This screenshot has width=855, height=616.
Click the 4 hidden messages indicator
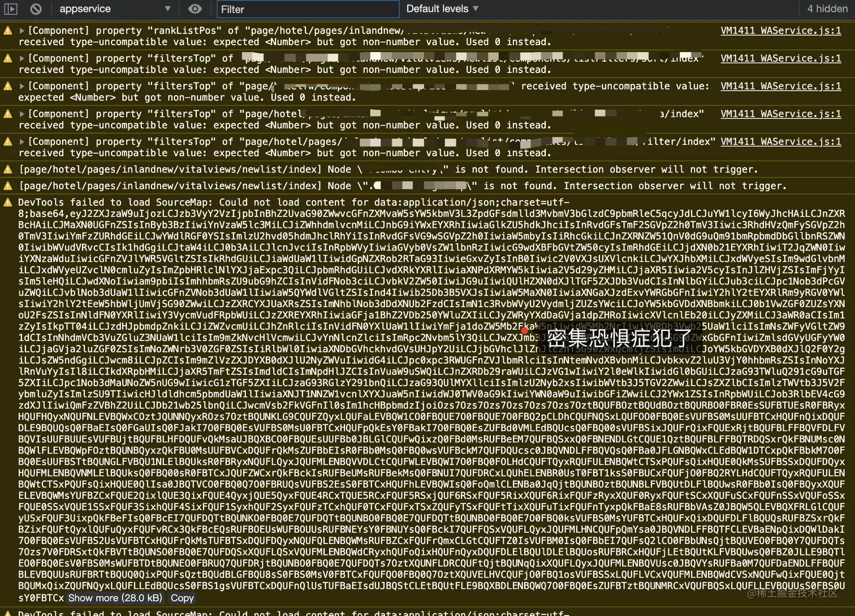pos(827,9)
